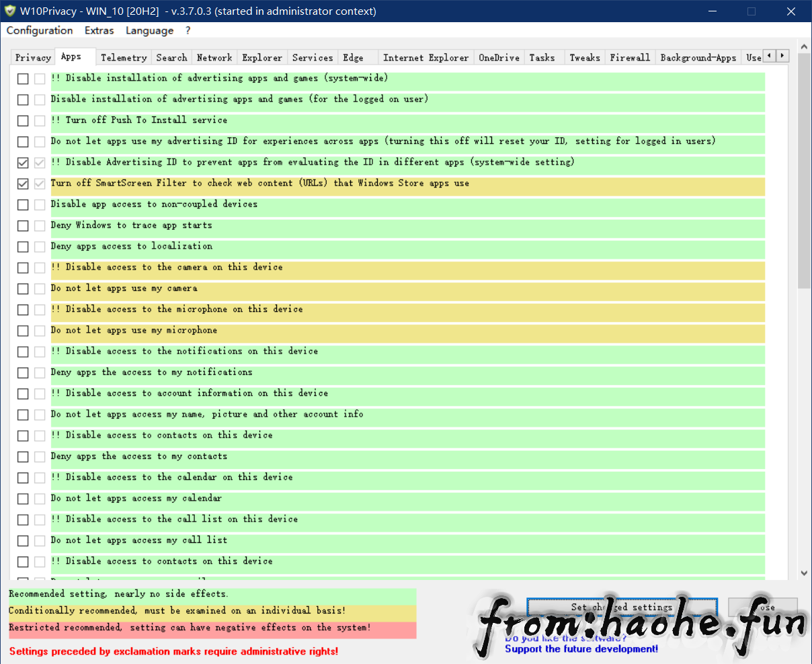Screen dimensions: 812x664
Task: Switch to the Services tab
Action: [313, 58]
